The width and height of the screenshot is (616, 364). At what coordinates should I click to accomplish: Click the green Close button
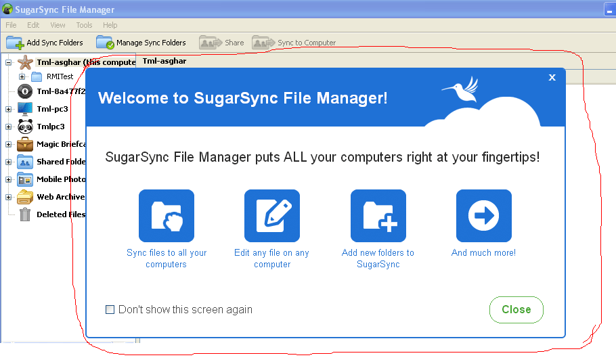click(x=516, y=310)
